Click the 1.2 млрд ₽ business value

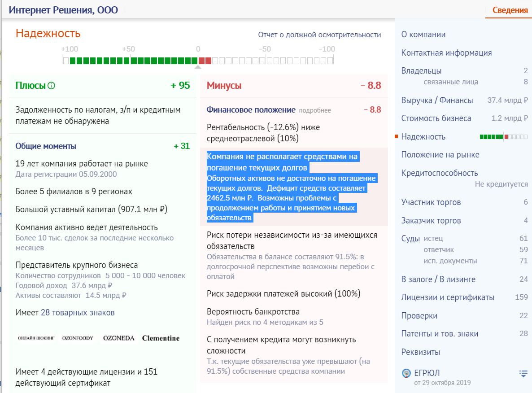[510, 118]
